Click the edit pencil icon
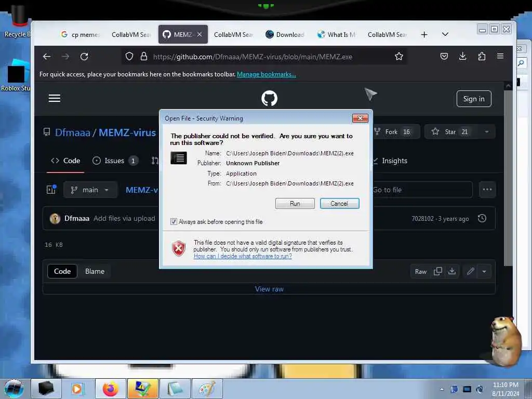532x399 pixels. click(470, 271)
